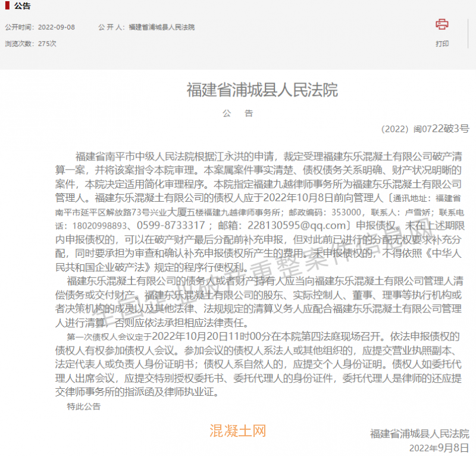Click the view count 275次

(x=47, y=43)
